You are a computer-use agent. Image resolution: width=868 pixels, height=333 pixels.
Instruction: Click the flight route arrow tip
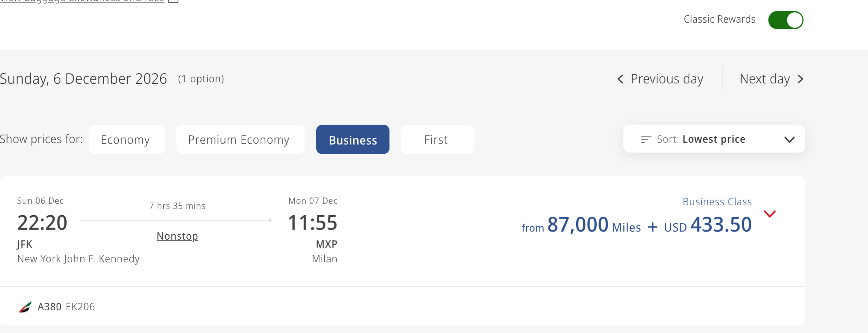click(270, 220)
